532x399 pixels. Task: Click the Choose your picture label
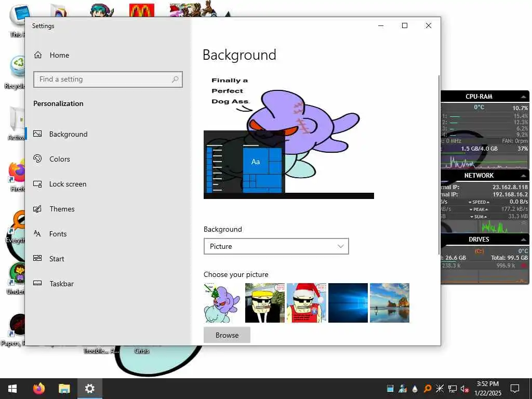236,274
